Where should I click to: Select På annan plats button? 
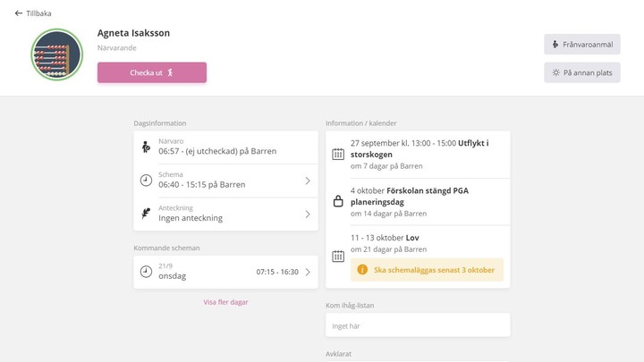coord(582,72)
